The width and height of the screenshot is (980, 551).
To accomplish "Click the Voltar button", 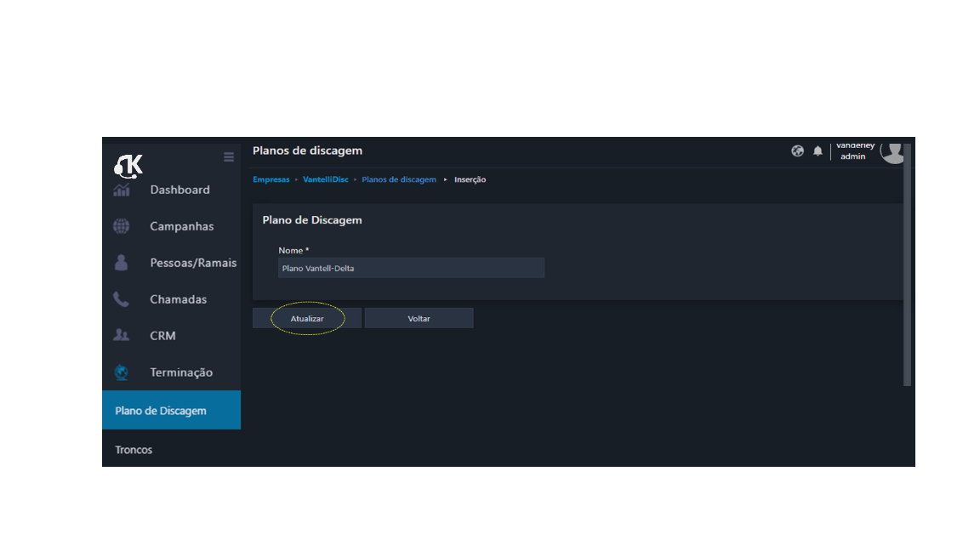I will click(419, 318).
